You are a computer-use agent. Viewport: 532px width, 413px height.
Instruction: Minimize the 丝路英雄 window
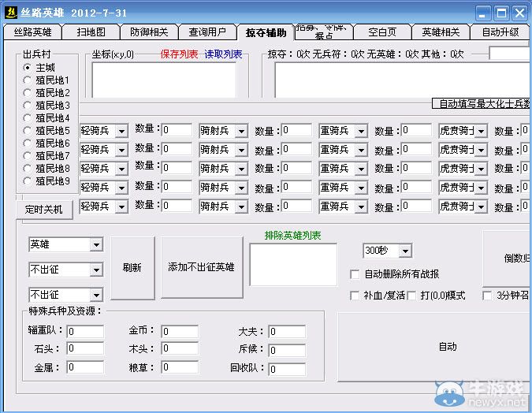(483, 13)
